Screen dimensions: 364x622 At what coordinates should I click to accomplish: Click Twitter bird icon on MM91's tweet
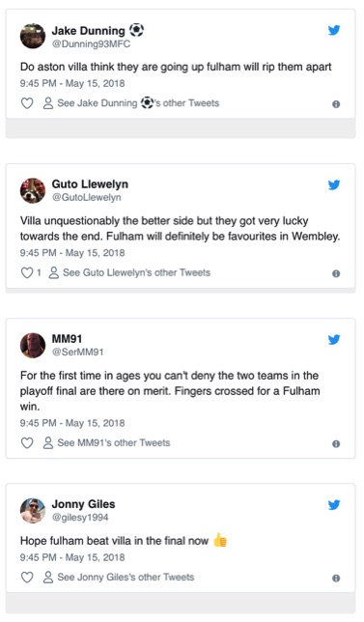(334, 339)
